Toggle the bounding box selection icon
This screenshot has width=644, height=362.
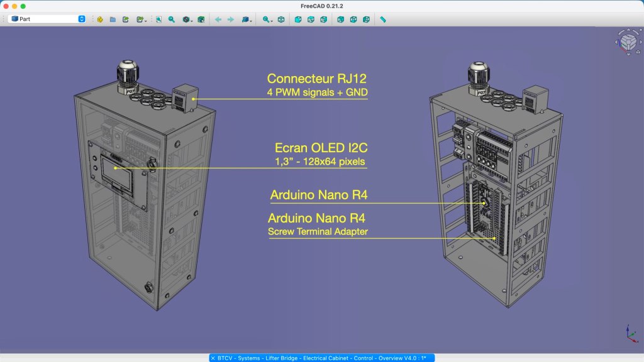tap(201, 19)
